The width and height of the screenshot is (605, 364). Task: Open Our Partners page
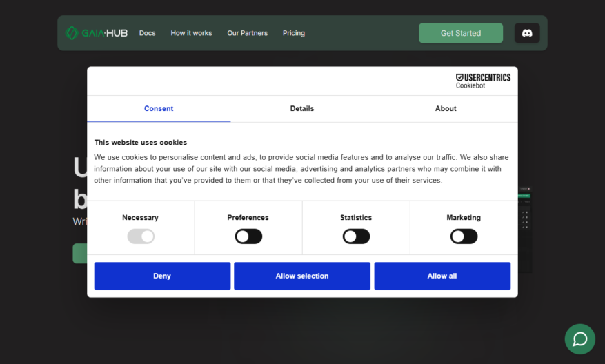point(248,33)
